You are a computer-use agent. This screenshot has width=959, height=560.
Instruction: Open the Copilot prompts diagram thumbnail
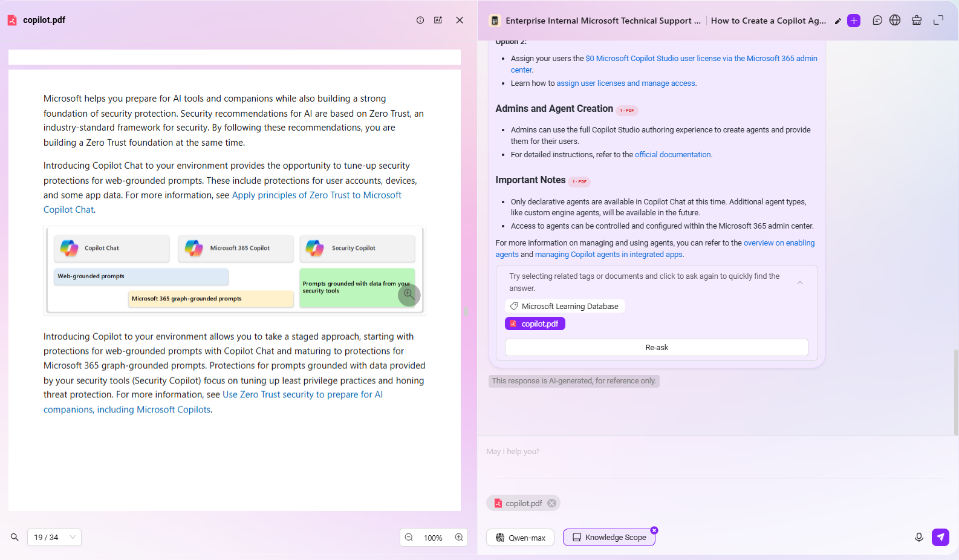click(235, 270)
